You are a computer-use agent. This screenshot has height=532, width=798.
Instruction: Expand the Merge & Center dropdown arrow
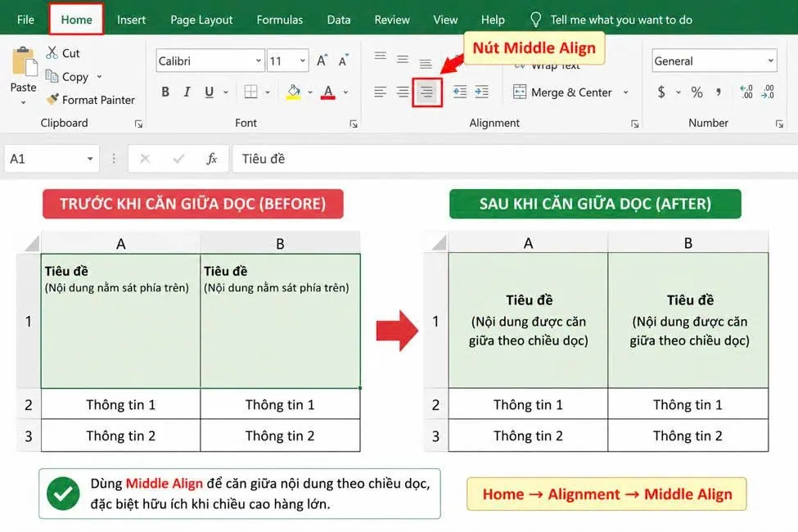coord(625,92)
